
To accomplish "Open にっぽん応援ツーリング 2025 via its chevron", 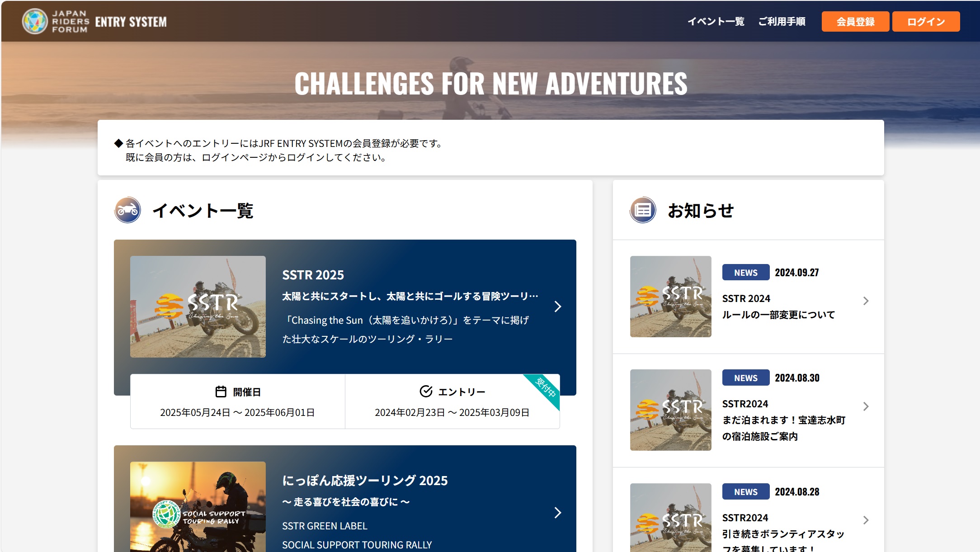I will [558, 513].
